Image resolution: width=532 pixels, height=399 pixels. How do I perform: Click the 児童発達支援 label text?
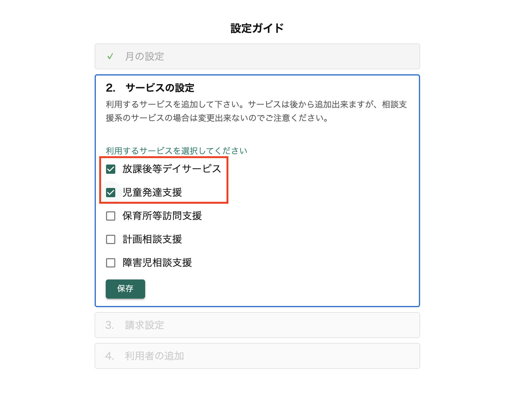[152, 193]
